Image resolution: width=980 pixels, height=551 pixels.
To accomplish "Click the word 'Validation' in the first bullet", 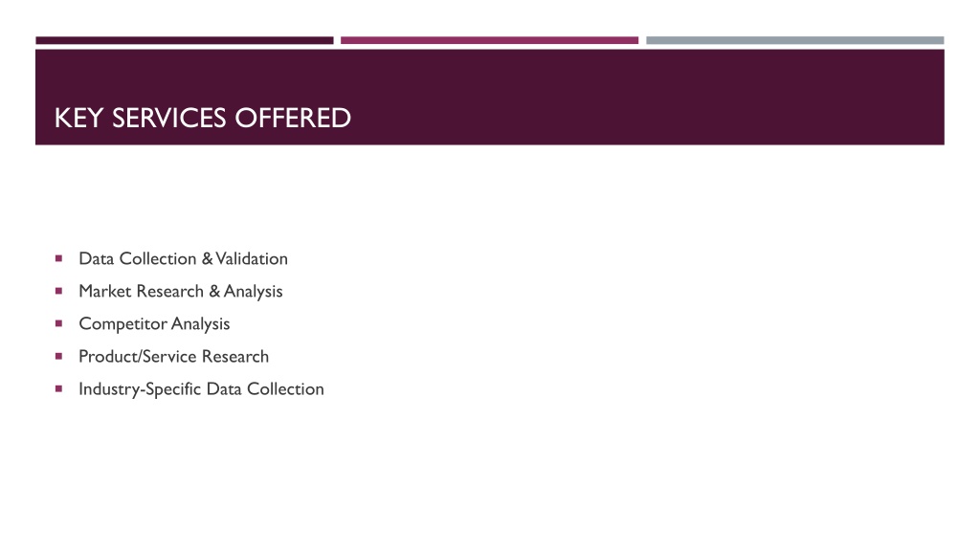I will (252, 258).
